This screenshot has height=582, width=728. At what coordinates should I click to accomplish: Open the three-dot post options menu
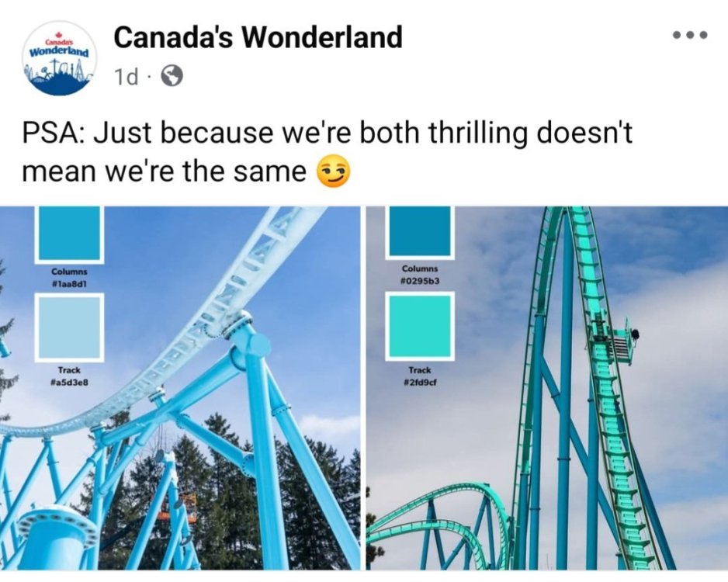pyautogui.click(x=691, y=35)
